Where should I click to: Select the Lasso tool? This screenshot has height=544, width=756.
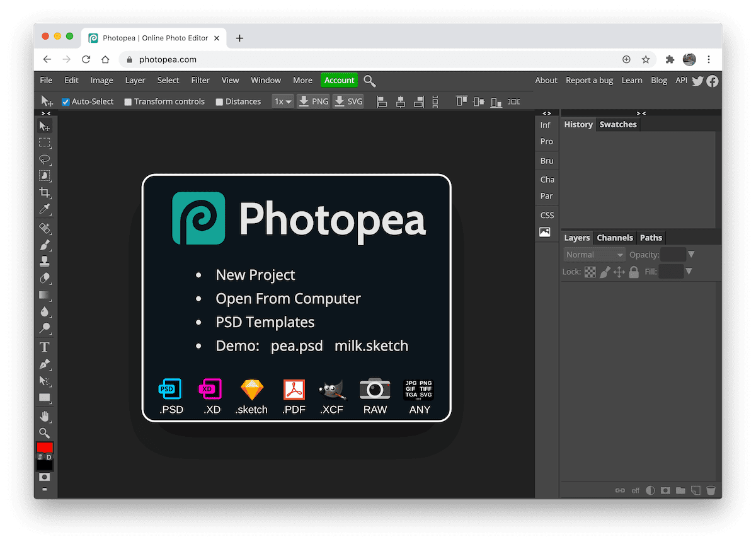click(x=45, y=159)
